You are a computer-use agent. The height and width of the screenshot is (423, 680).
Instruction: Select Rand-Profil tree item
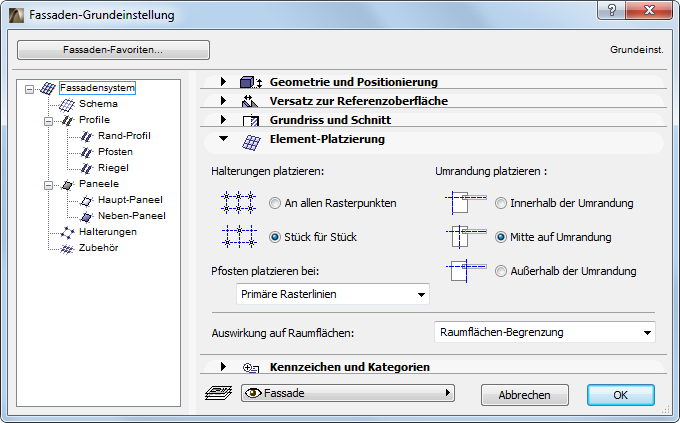point(124,136)
